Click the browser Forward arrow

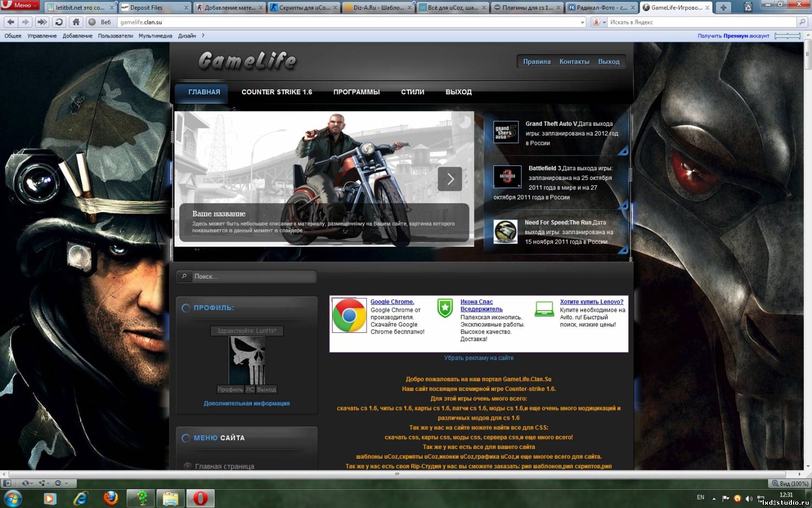tap(25, 22)
